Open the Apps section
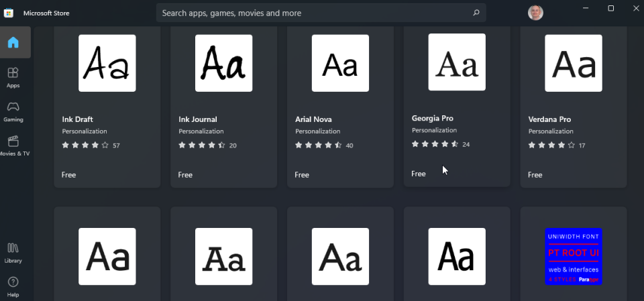Screen dimensions: 644x301 [x=13, y=78]
